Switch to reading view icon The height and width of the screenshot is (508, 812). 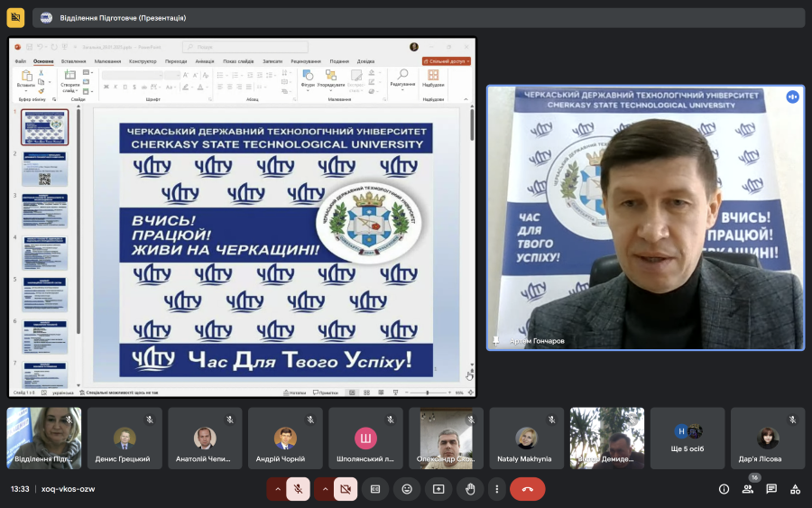tap(381, 393)
